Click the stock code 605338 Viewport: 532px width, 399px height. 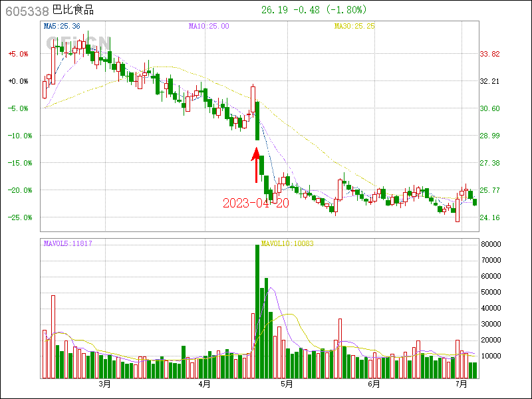pos(27,11)
